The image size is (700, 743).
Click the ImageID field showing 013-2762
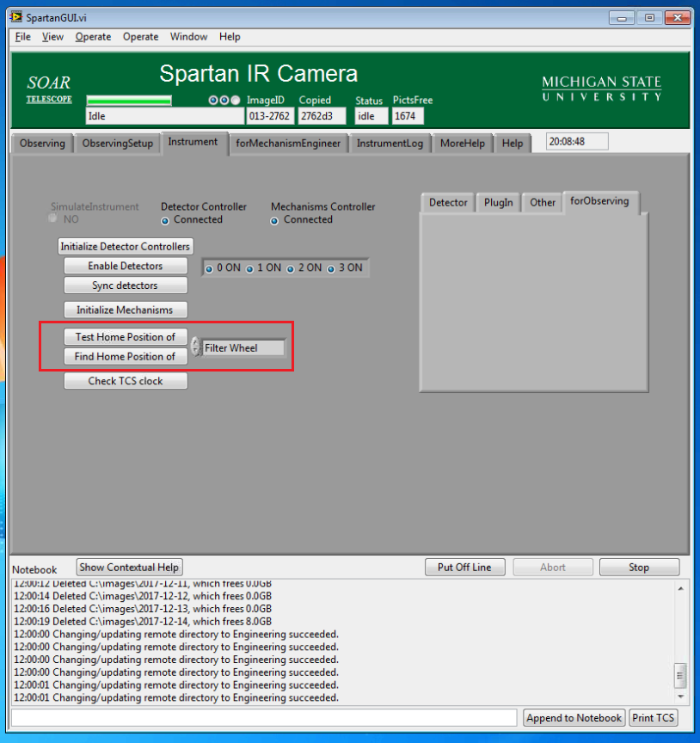[x=270, y=116]
